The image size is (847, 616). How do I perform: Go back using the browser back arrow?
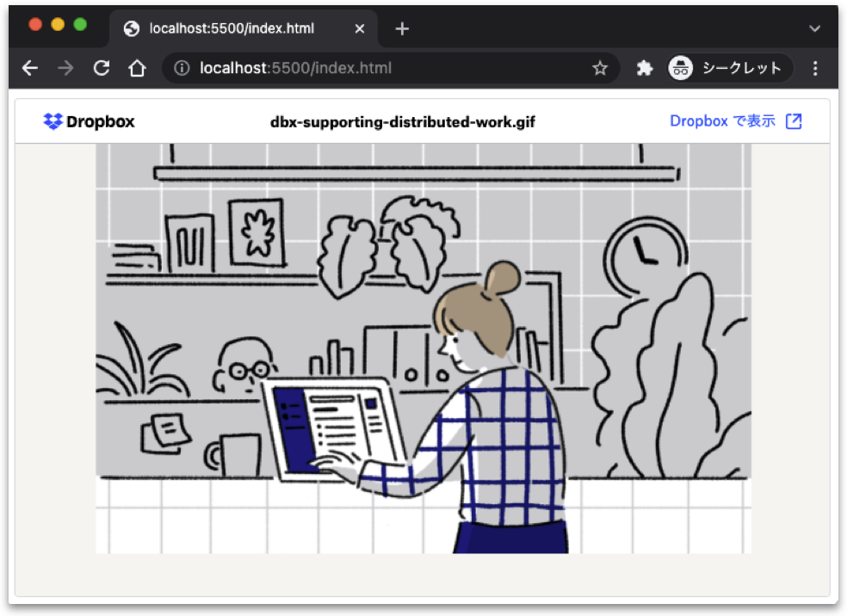tap(30, 68)
